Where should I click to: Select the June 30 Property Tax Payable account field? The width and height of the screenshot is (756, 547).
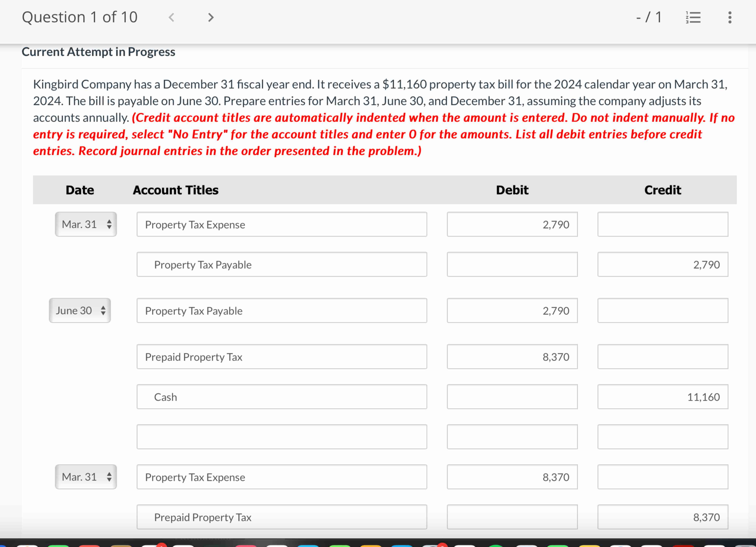click(x=282, y=310)
